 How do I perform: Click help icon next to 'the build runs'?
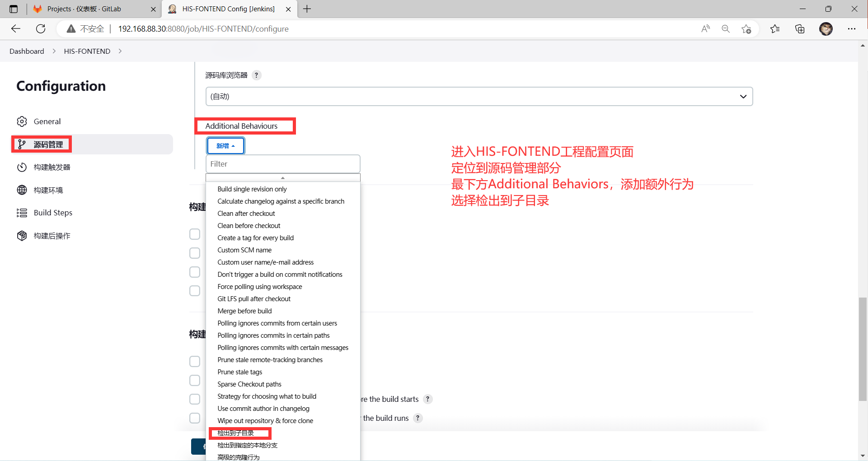pos(418,418)
